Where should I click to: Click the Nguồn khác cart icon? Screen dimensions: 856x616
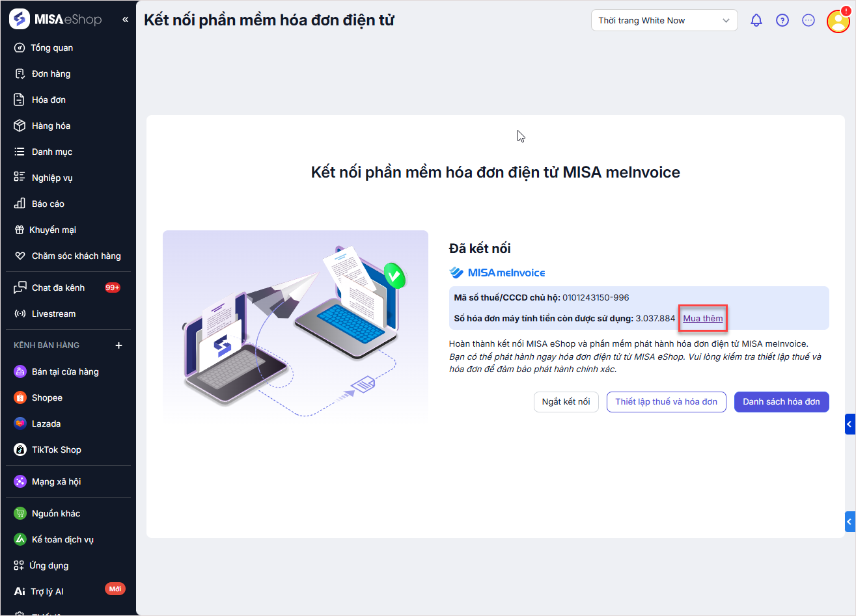(x=20, y=513)
